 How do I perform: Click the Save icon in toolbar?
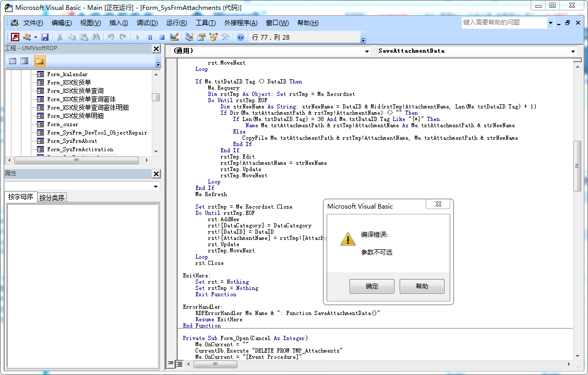45,37
